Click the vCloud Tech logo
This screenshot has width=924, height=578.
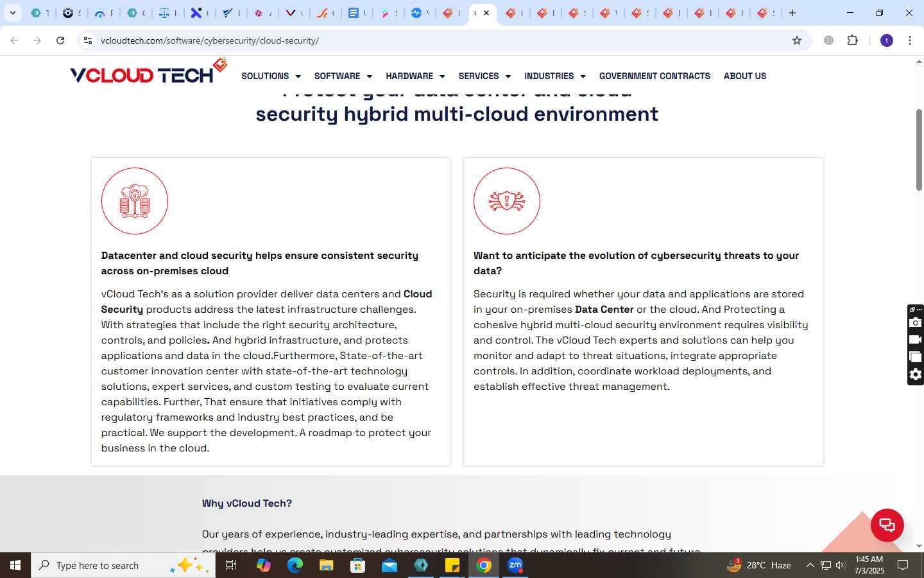(x=149, y=72)
